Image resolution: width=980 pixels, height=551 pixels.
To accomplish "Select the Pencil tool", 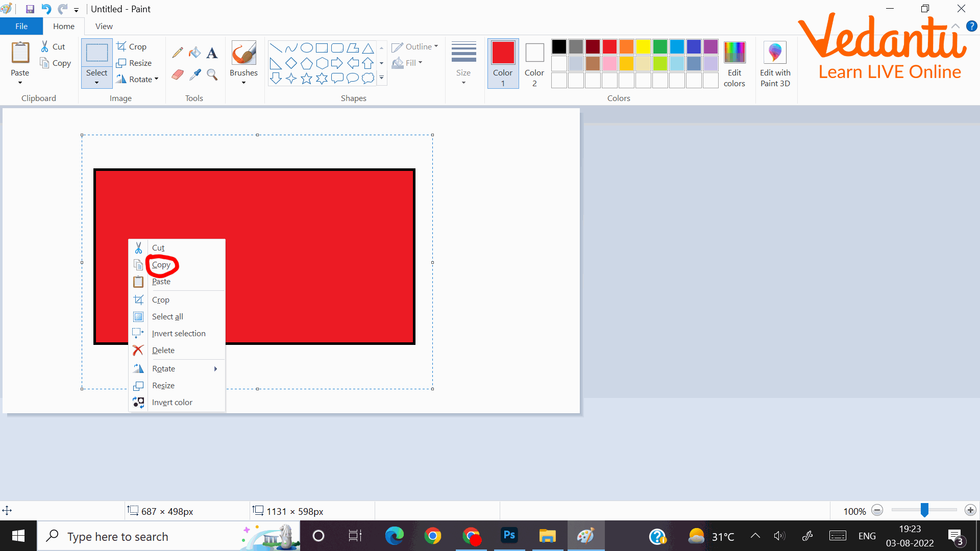I will [177, 53].
